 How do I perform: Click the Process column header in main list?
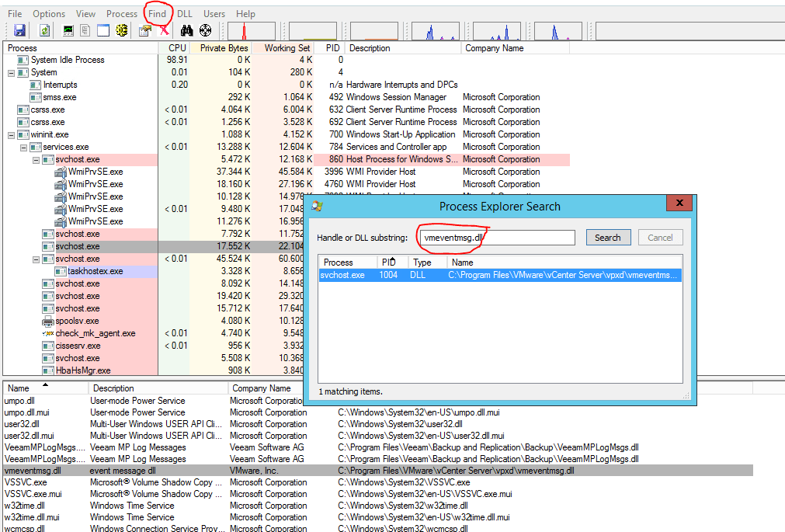coord(81,48)
